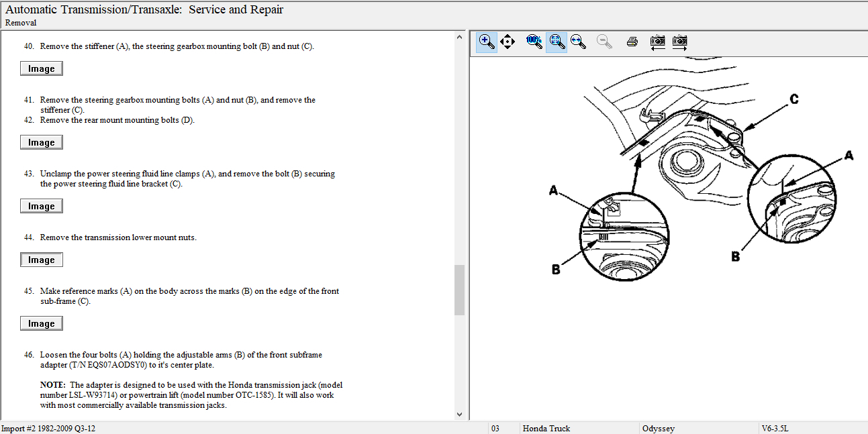Fit image to width
868x434 pixels.
[x=578, y=42]
